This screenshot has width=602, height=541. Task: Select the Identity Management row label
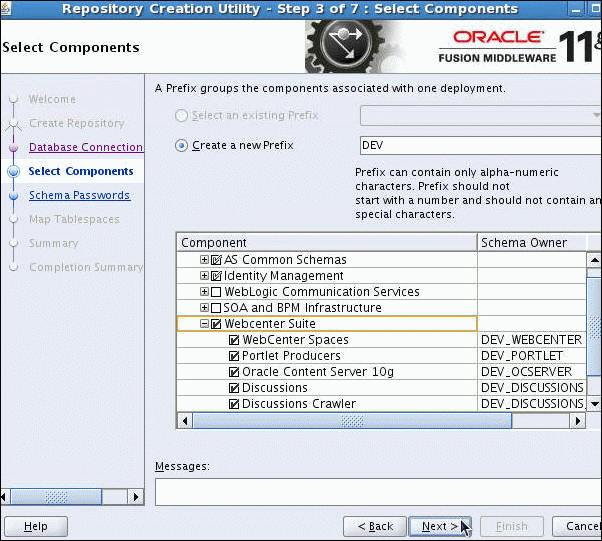[x=284, y=276]
